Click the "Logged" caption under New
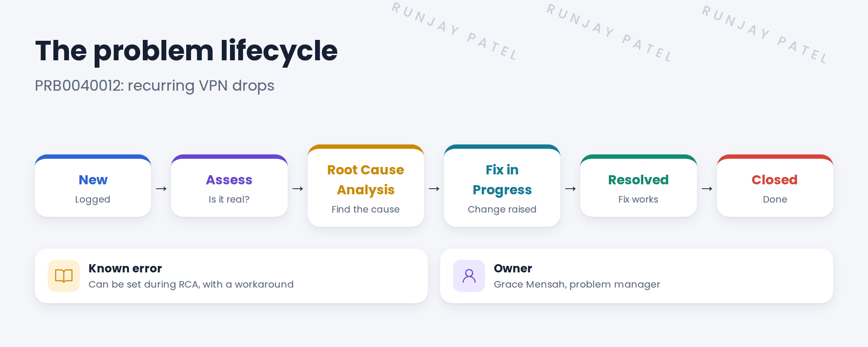The width and height of the screenshot is (868, 347). tap(92, 200)
